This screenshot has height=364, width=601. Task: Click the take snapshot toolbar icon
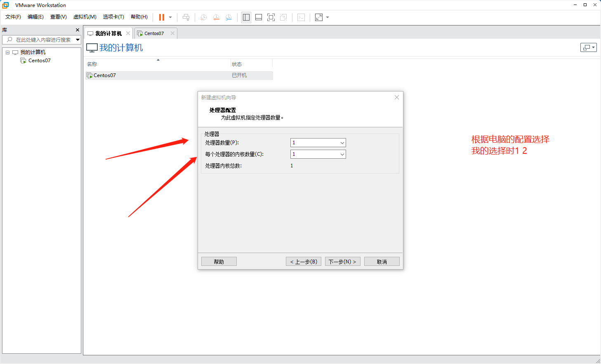(x=203, y=17)
